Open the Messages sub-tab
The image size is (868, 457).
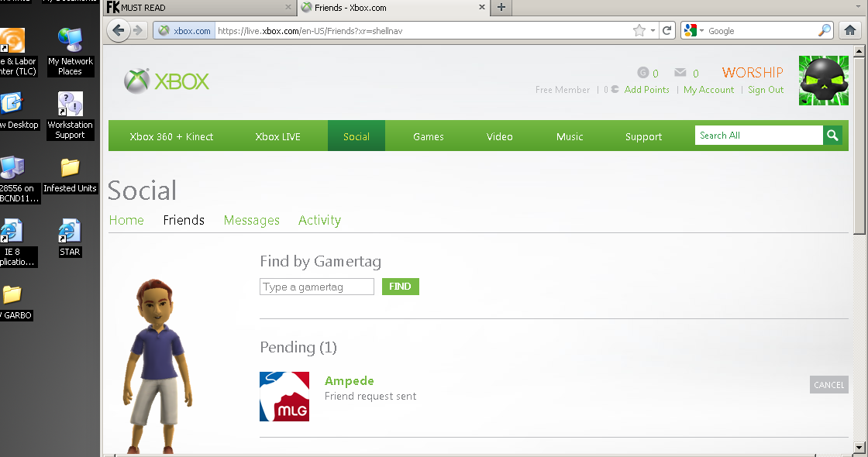click(x=251, y=220)
